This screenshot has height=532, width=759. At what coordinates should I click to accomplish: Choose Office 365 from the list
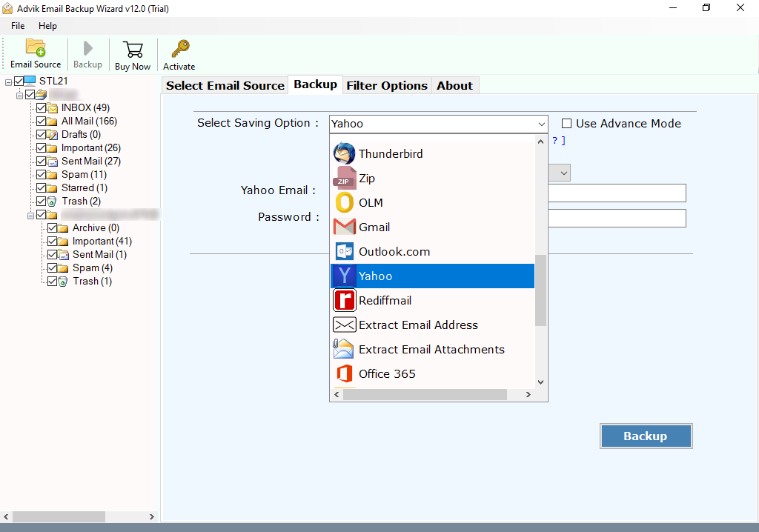[x=387, y=374]
